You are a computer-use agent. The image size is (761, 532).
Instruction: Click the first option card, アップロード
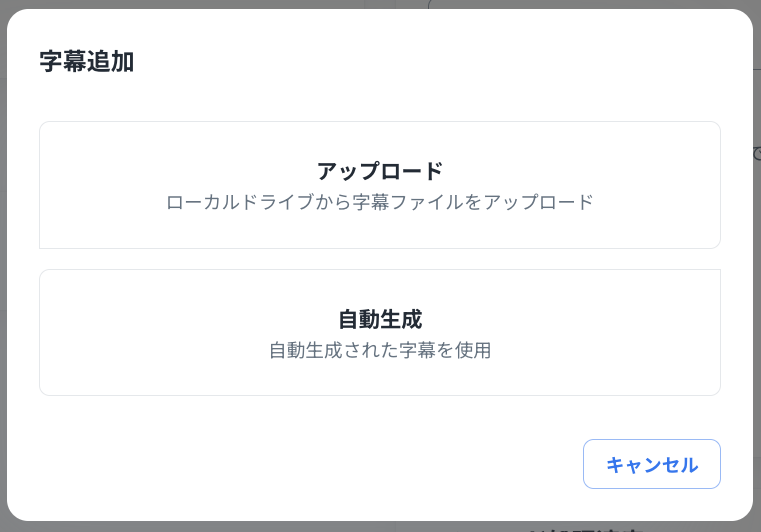(x=380, y=185)
